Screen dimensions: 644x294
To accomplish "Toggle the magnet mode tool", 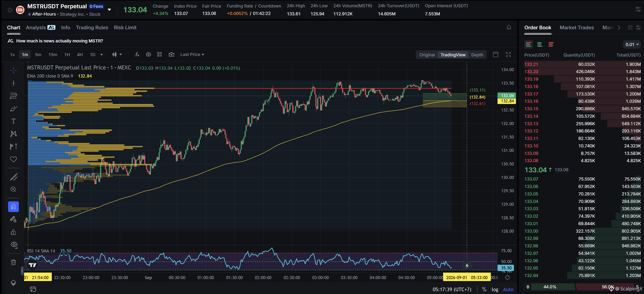I will pyautogui.click(x=14, y=207).
